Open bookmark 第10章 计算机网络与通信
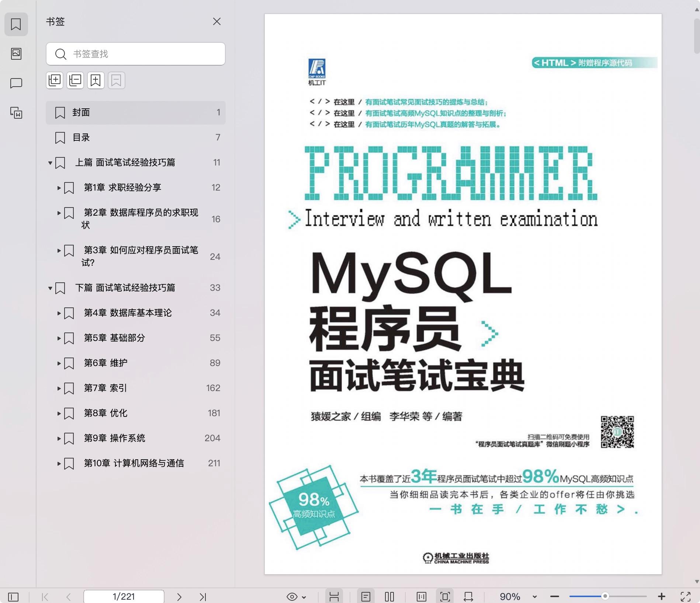Screen dimensions: 700x603 coord(134,463)
